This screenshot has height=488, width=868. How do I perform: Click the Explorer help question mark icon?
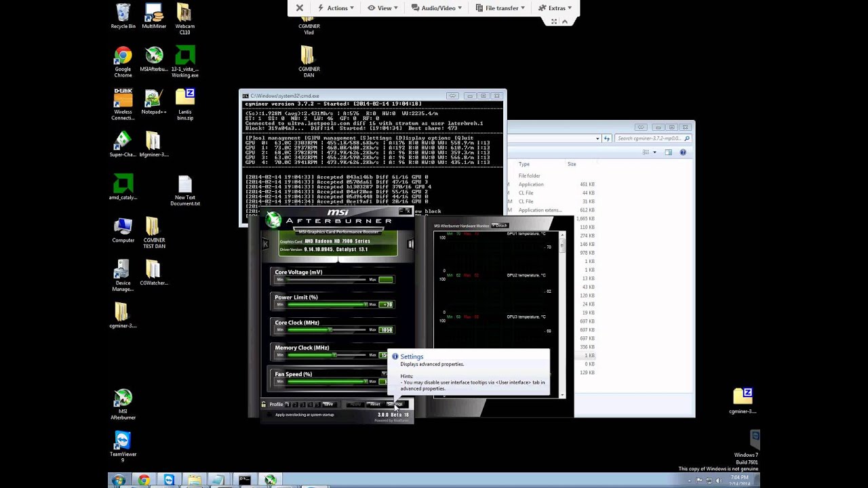(683, 152)
